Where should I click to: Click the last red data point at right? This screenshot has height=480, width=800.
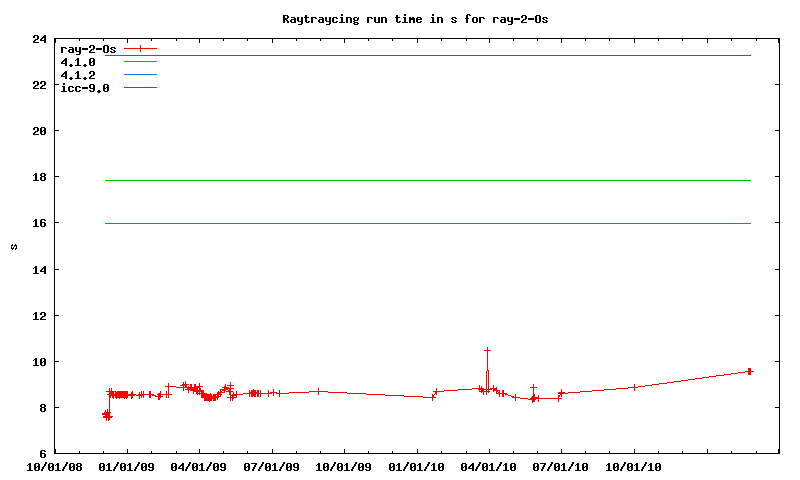[x=749, y=371]
